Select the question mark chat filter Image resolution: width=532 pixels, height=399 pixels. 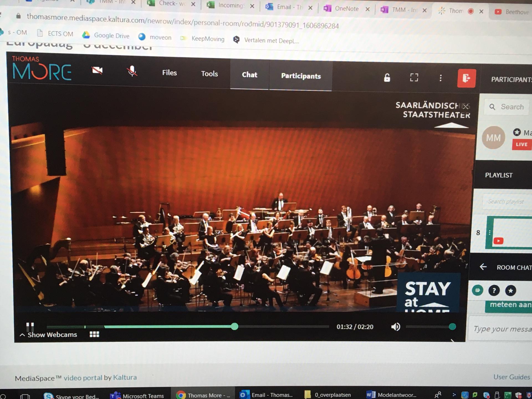[x=494, y=290]
